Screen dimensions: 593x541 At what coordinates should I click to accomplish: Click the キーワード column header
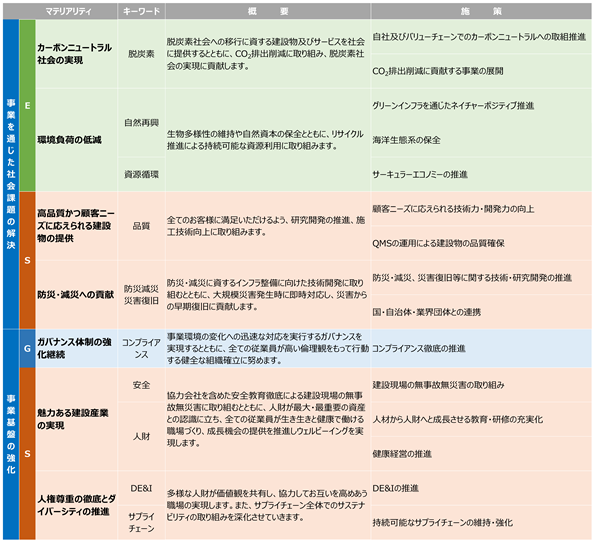click(x=141, y=11)
